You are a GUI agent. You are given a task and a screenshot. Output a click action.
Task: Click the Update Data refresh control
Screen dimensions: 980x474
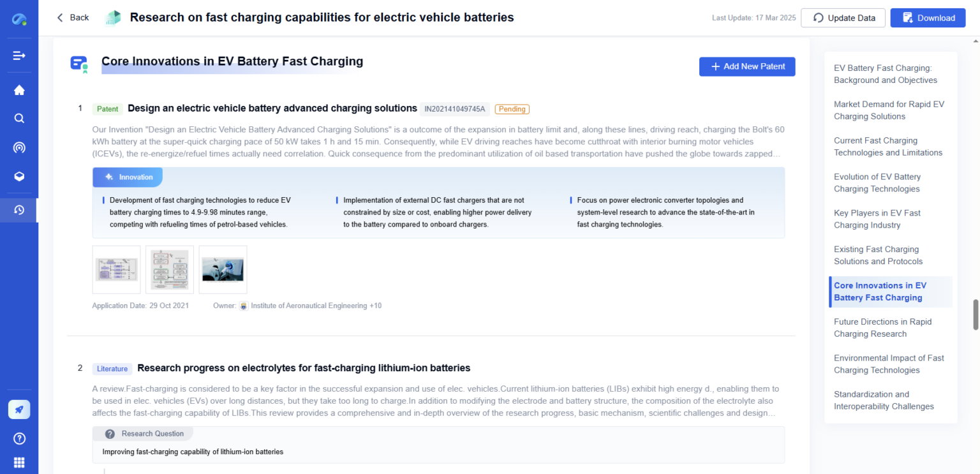[843, 18]
